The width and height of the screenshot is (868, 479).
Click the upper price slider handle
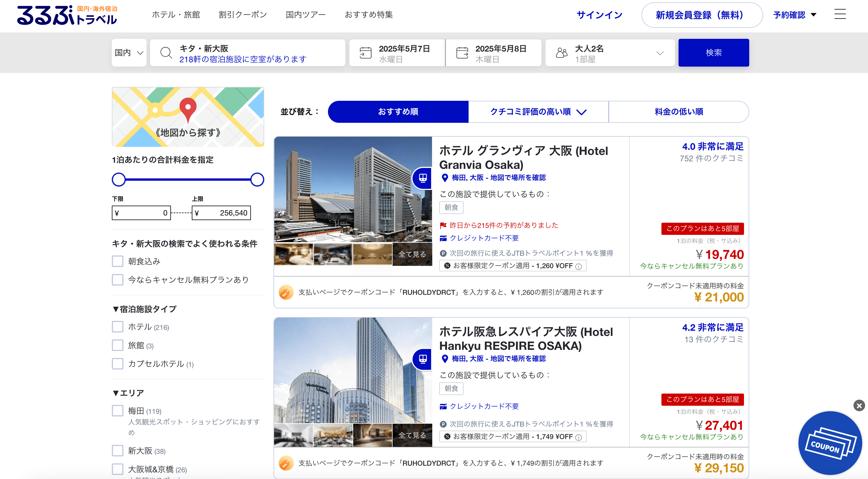[x=257, y=180]
